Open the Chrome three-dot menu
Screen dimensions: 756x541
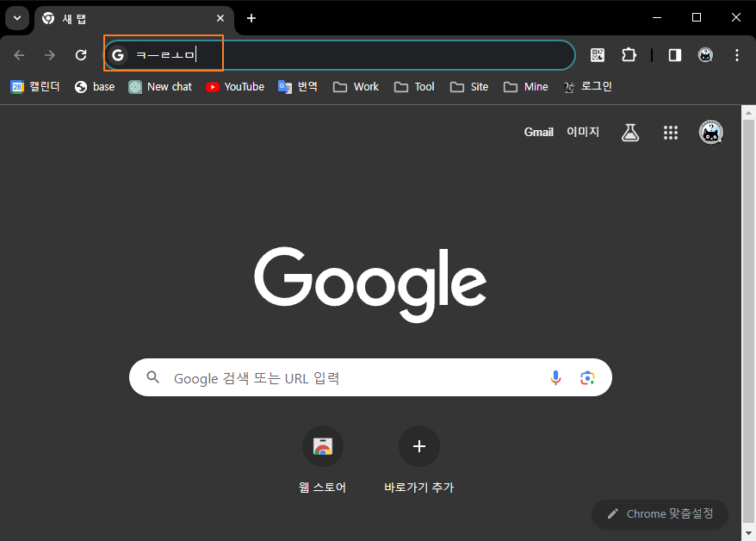737,55
